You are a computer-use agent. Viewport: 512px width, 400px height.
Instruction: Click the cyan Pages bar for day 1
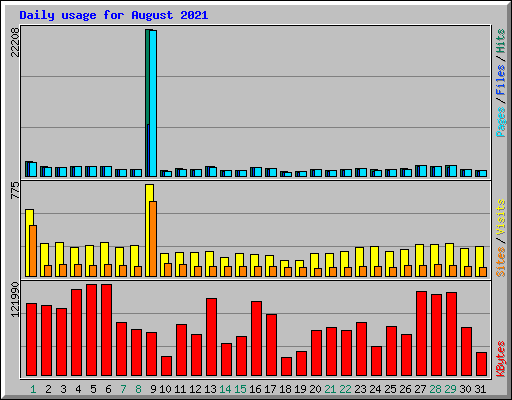point(33,169)
